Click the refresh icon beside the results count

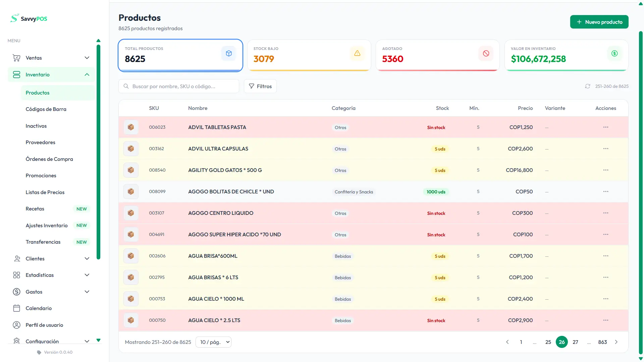coord(587,86)
